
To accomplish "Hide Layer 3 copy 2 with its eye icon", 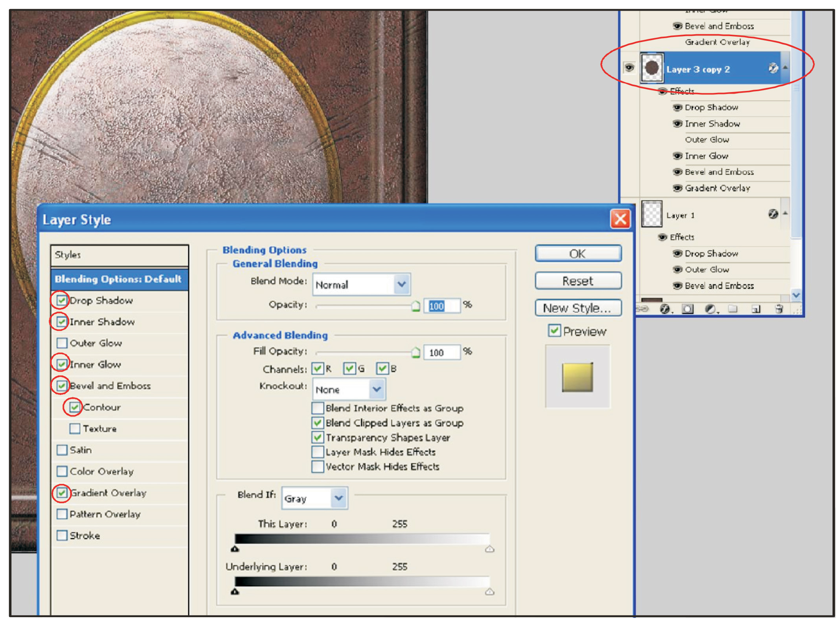I will (x=629, y=68).
